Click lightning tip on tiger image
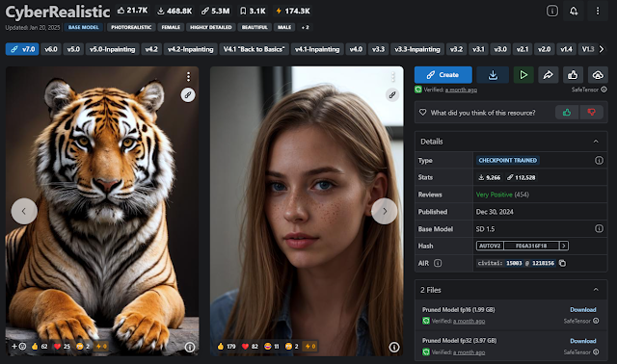The height and width of the screenshot is (364, 617). 101,347
